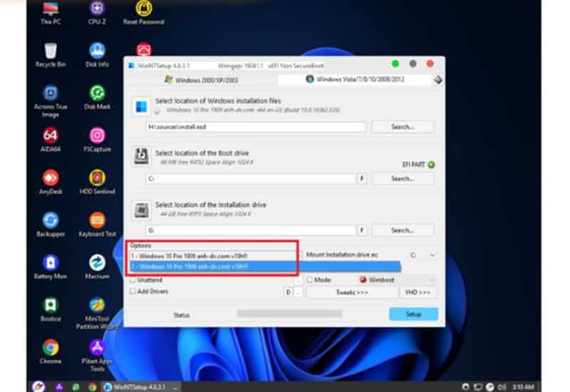The image size is (570, 392).
Task: Click the Status progress bar
Action: coord(290,314)
